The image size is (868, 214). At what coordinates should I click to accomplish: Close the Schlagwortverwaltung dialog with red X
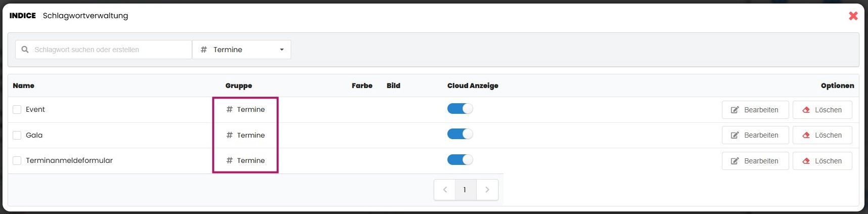[x=853, y=16]
